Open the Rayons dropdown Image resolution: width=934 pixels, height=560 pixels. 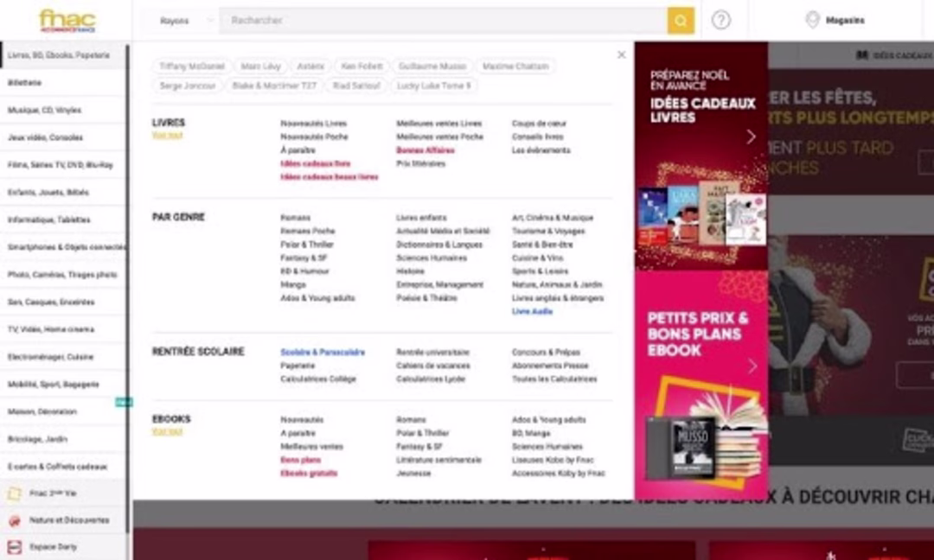click(x=186, y=21)
